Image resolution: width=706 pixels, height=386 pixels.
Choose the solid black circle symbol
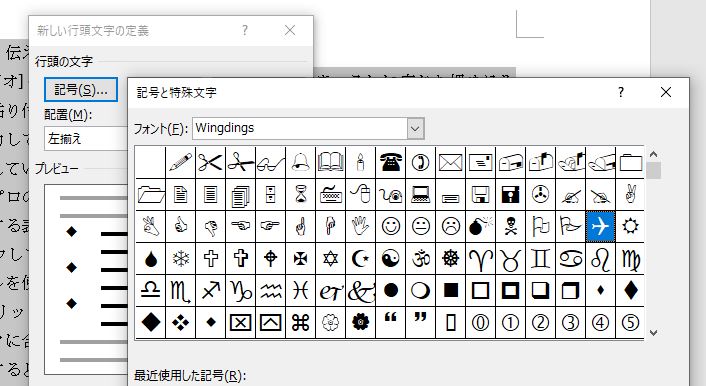pos(390,291)
